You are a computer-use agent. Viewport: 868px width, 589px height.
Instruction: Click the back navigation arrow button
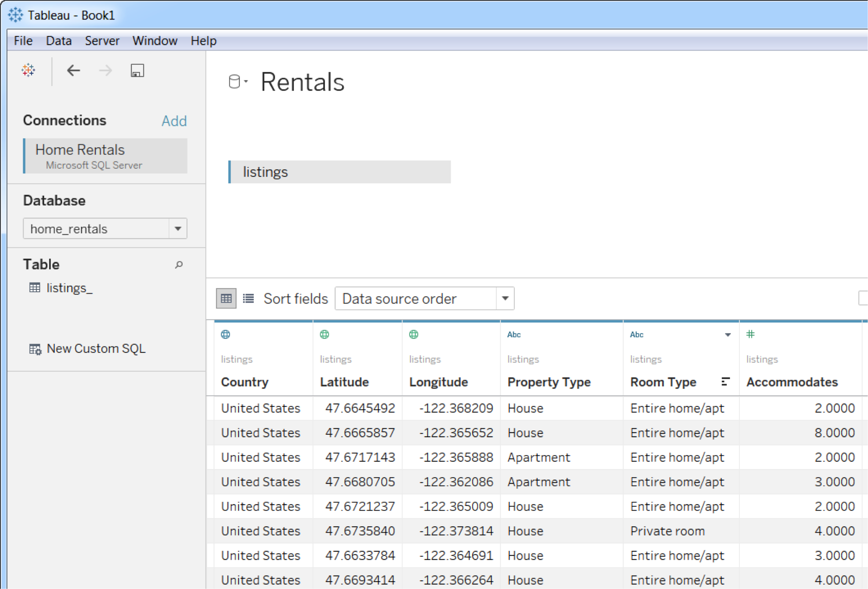click(72, 70)
